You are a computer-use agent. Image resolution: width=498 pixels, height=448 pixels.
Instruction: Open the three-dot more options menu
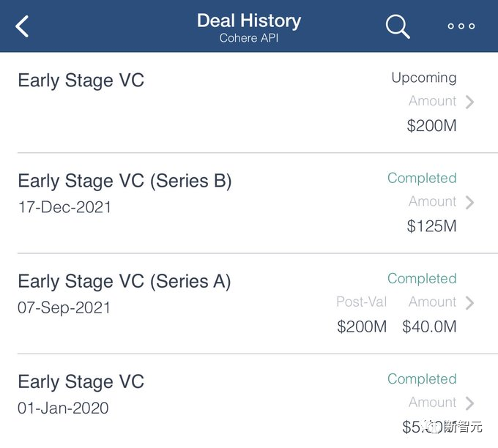(x=461, y=26)
